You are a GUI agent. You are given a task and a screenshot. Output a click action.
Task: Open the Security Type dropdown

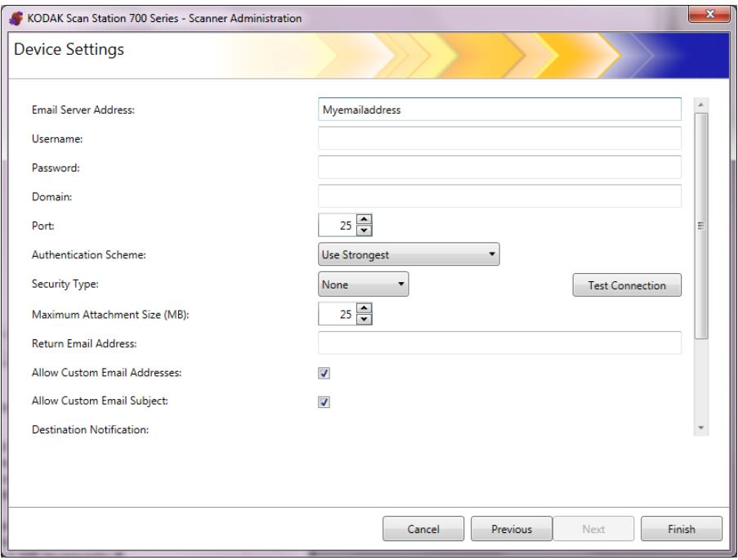(363, 284)
